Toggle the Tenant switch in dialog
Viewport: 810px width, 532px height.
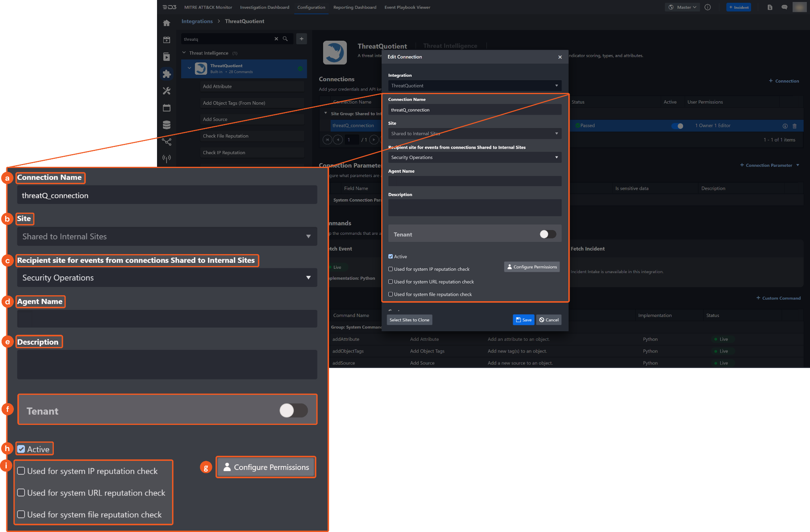pos(548,234)
